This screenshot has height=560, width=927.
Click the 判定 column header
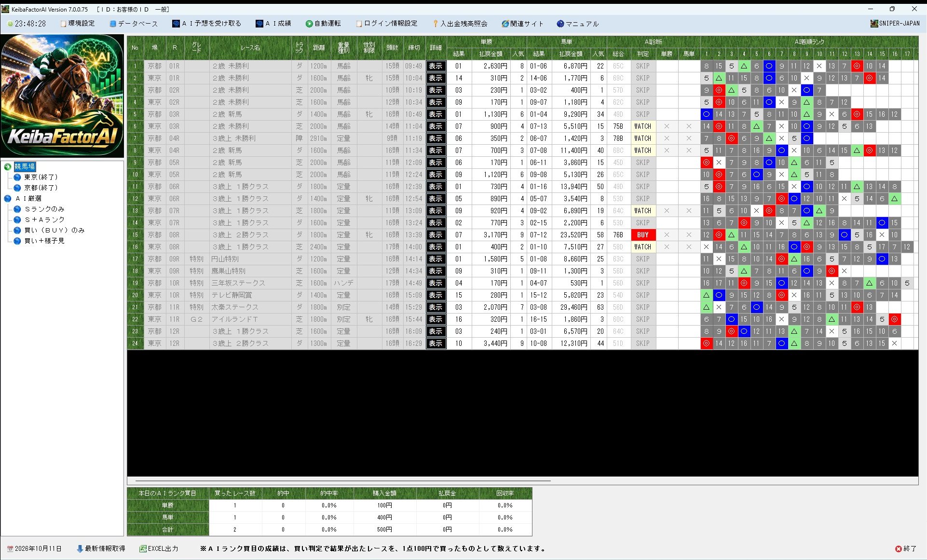[x=643, y=54]
